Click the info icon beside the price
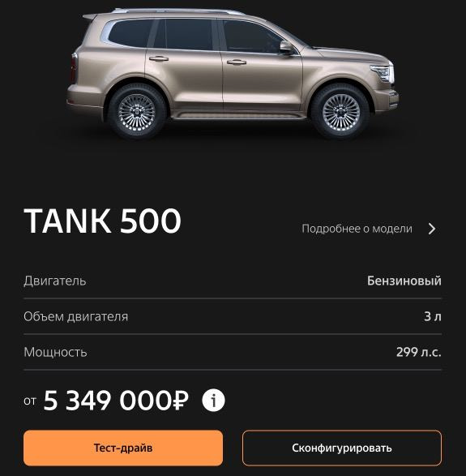The image size is (466, 476). coord(213,401)
